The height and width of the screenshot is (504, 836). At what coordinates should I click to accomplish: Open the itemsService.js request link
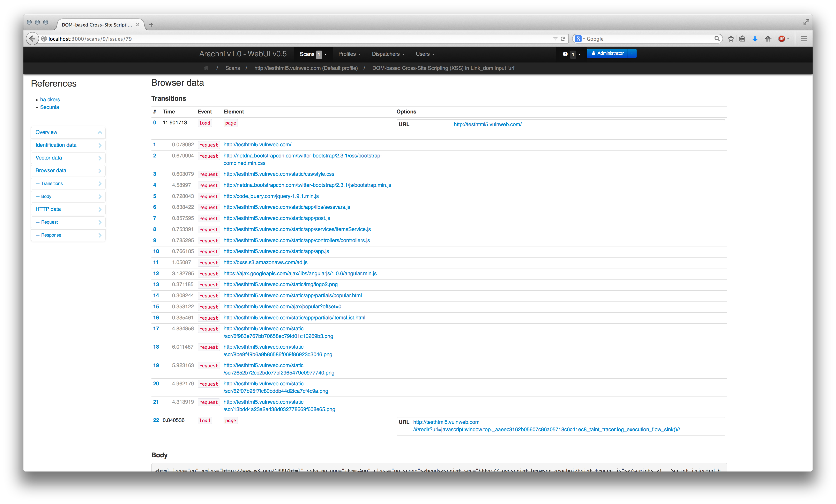tap(297, 229)
